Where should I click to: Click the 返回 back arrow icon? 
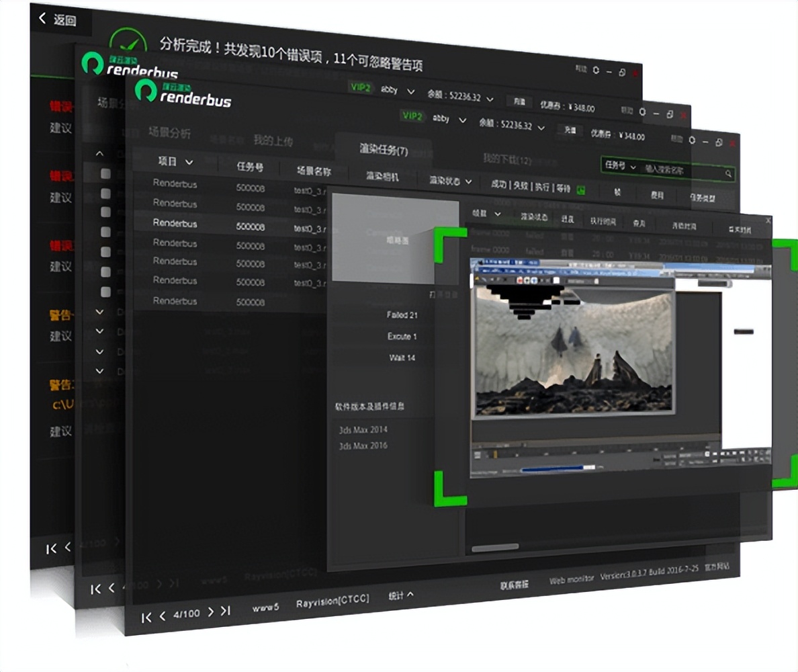pyautogui.click(x=42, y=19)
